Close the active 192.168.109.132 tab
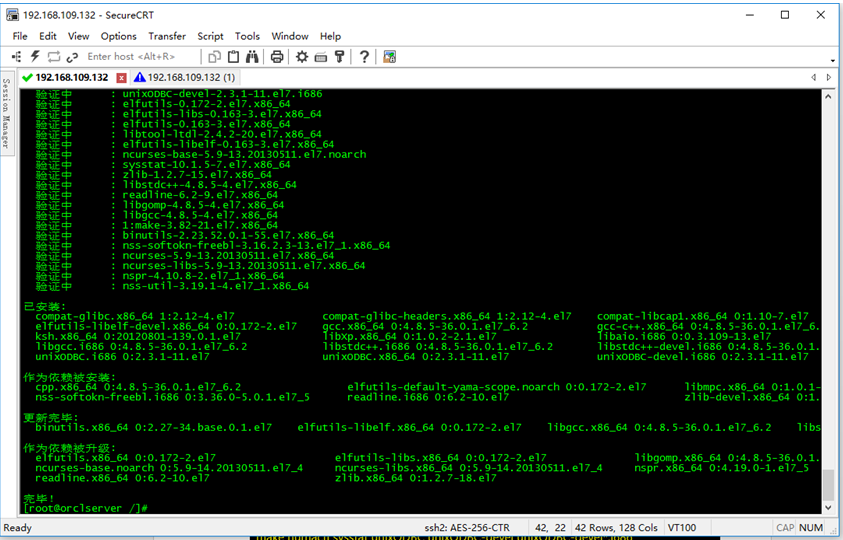Viewport: 843px width, 540px height. coord(122,78)
